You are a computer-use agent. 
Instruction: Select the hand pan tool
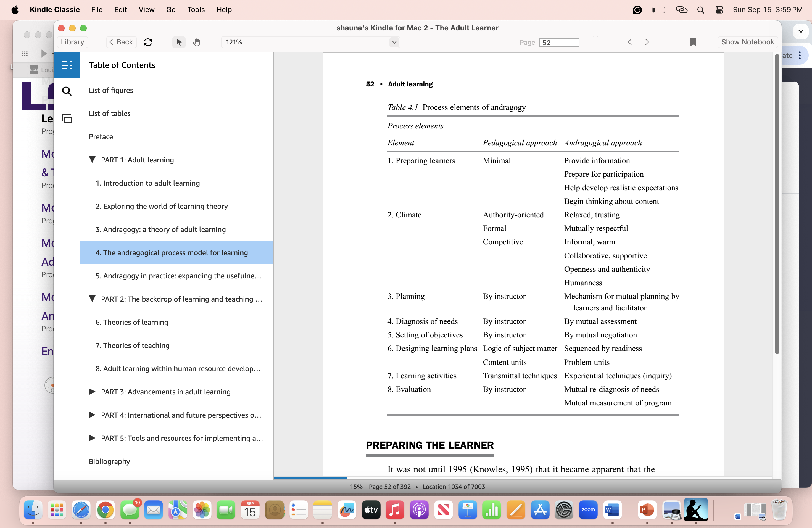coord(197,42)
